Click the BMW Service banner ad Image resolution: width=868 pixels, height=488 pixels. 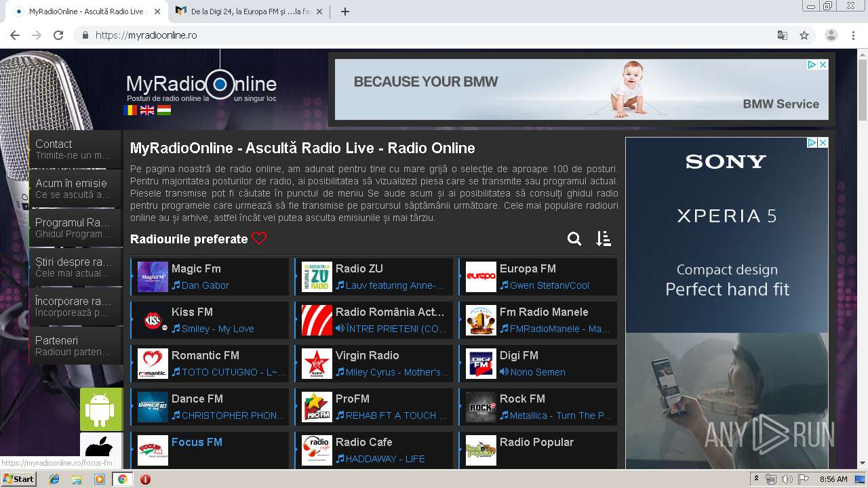581,89
